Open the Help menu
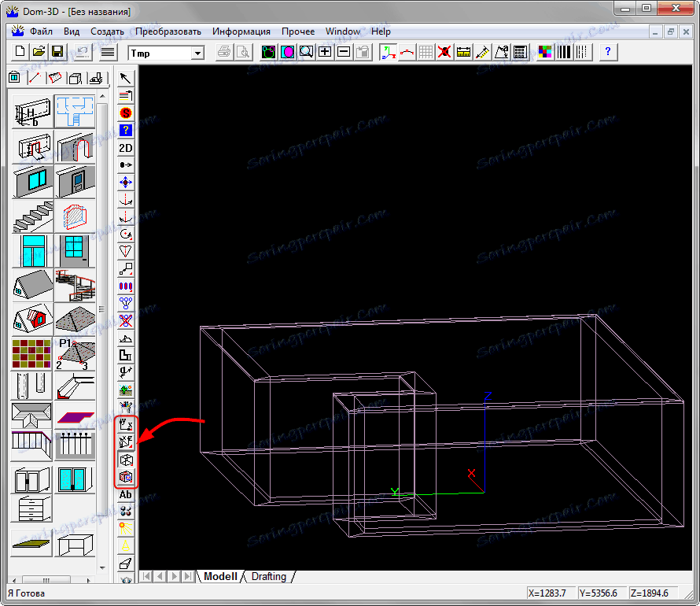Viewport: 700px width, 606px height. pyautogui.click(x=381, y=31)
